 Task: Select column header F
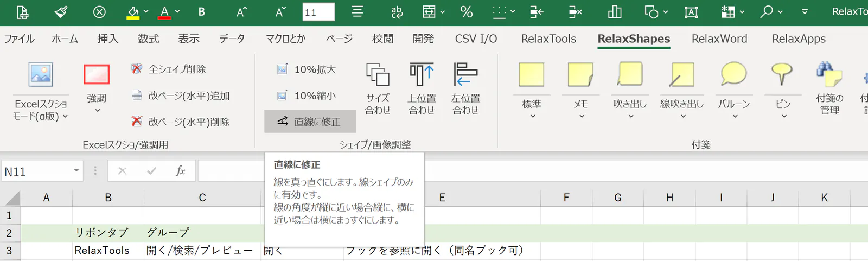(566, 198)
